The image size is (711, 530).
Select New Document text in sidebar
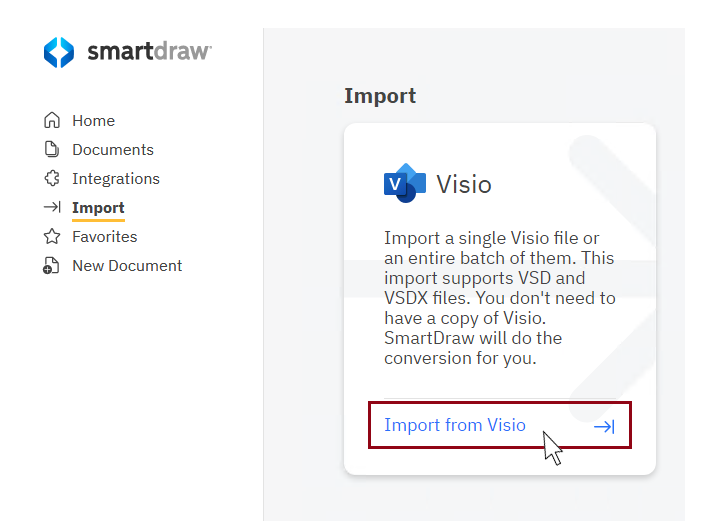127,266
